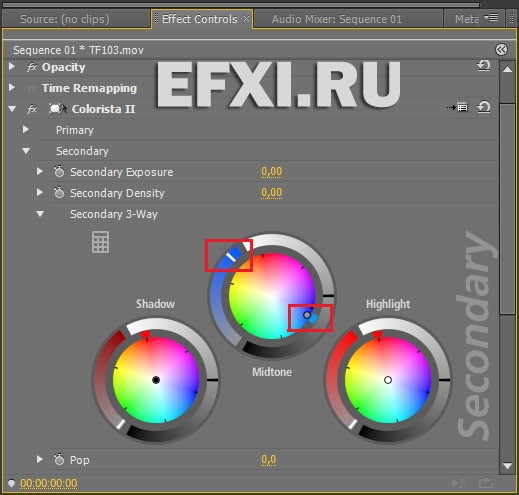
Task: Click the play audio toggle icon at bottom
Action: [x=457, y=483]
